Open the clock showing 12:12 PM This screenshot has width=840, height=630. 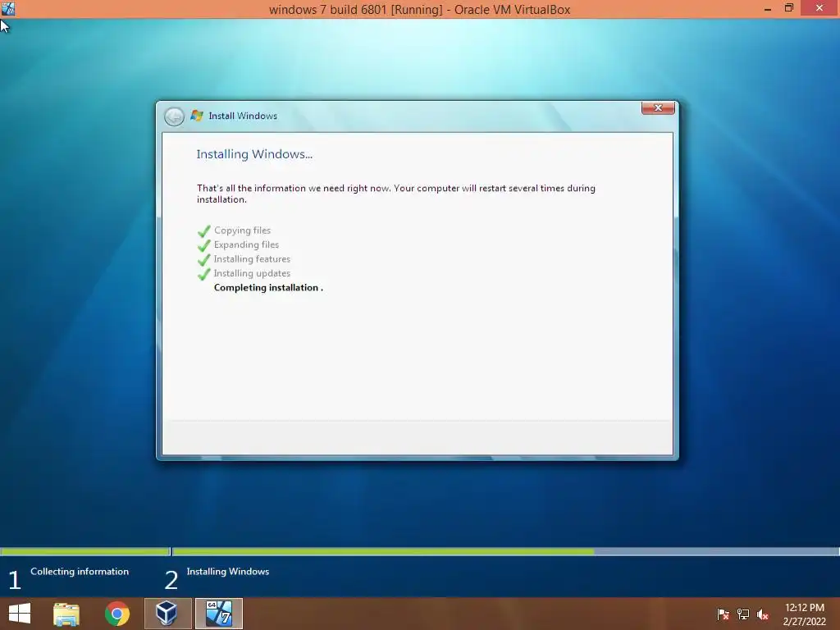point(804,614)
